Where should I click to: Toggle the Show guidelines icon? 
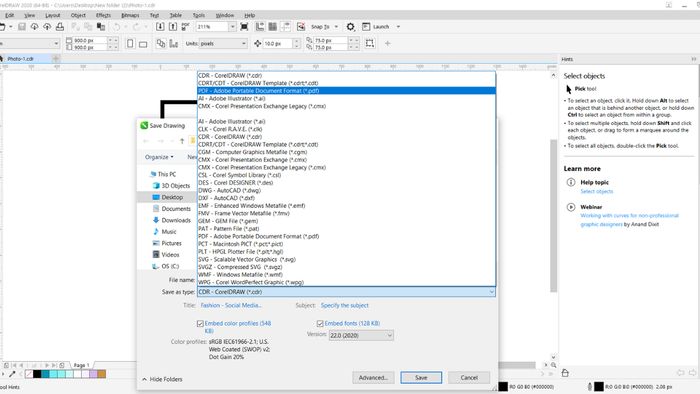pyautogui.click(x=285, y=27)
